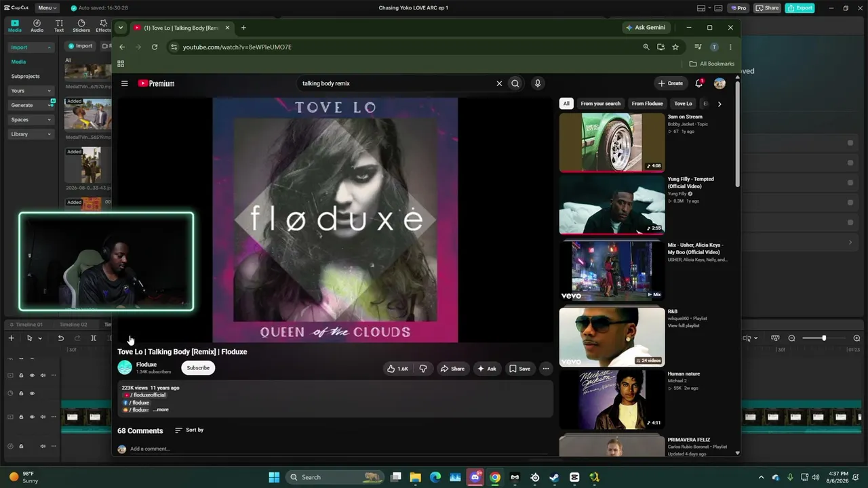Open the CapCut Menu dropdown
Image resolution: width=868 pixels, height=488 pixels.
(47, 8)
